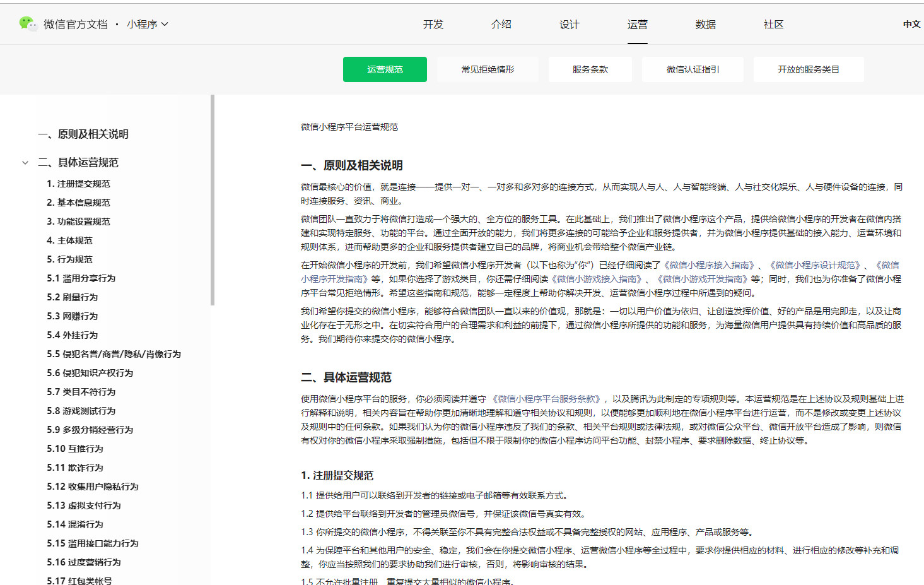This screenshot has height=585, width=924.
Task: Open the 小程序 dropdown in header
Action: (x=148, y=24)
